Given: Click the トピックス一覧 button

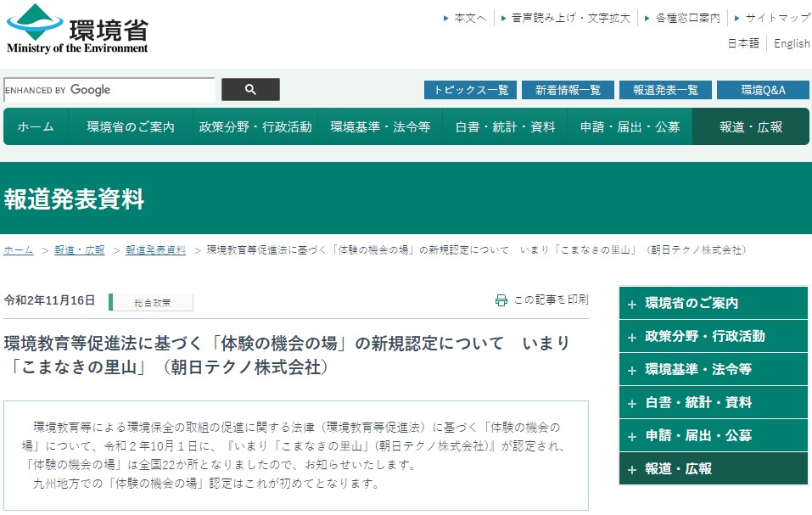Looking at the screenshot, I should (471, 90).
